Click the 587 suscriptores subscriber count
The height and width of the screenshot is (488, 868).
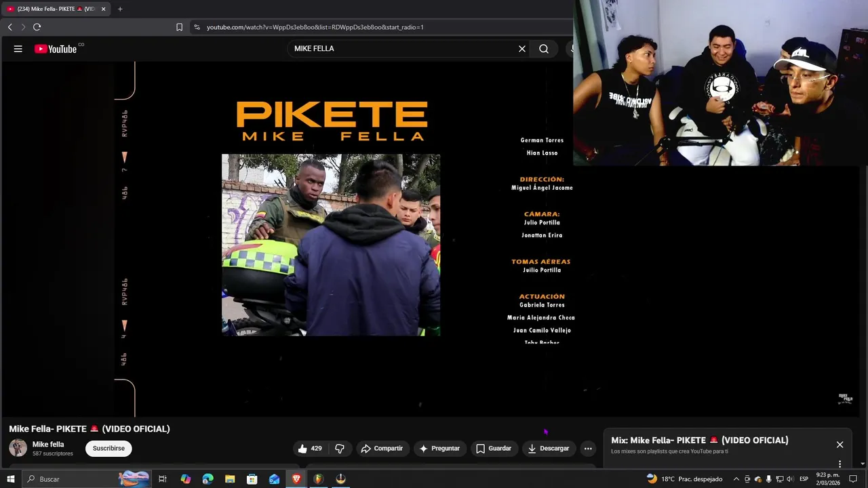click(53, 453)
